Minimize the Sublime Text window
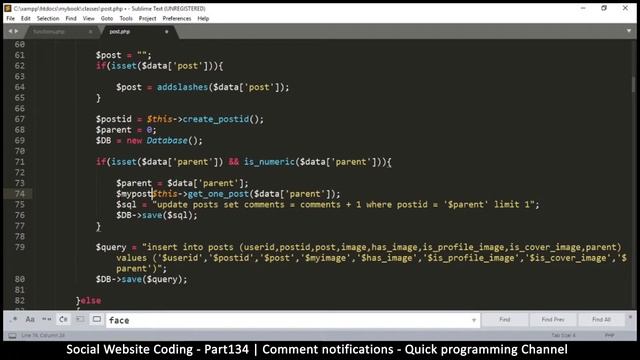The height and width of the screenshot is (360, 640). pos(583,8)
